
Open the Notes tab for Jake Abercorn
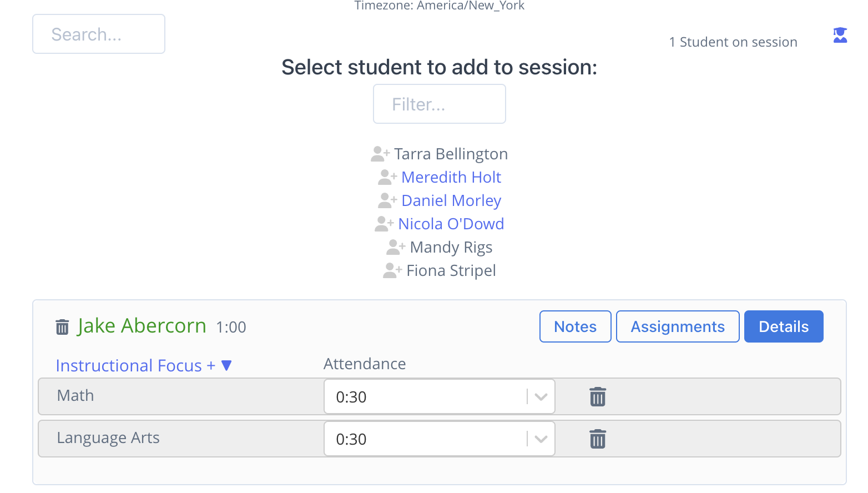[x=576, y=326]
